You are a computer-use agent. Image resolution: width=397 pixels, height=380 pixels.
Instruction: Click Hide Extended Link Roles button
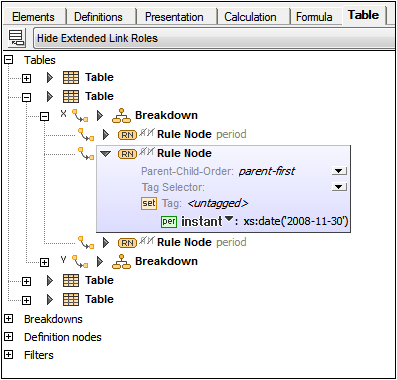pyautogui.click(x=215, y=38)
